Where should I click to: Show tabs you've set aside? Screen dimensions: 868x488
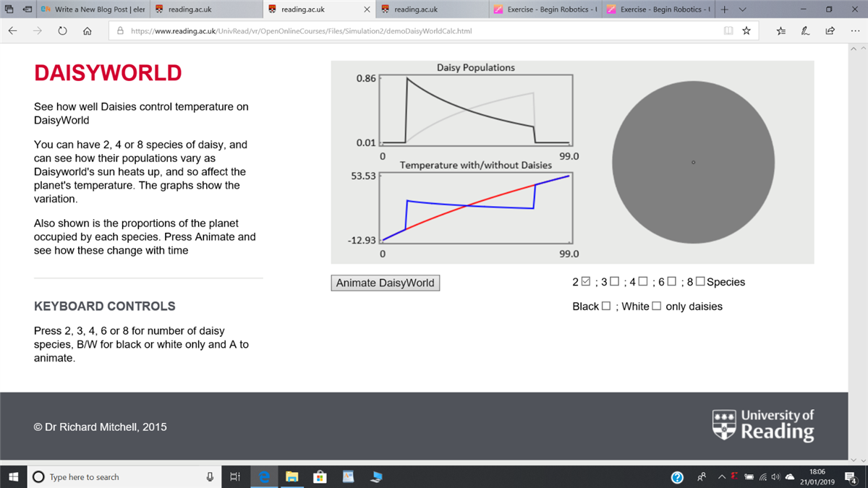9,9
